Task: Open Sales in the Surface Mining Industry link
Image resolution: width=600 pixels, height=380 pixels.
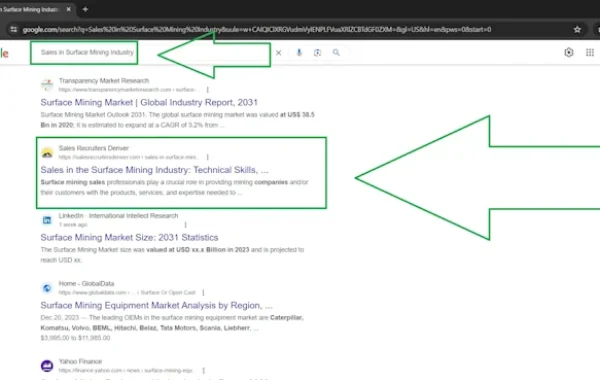Action: 154,170
